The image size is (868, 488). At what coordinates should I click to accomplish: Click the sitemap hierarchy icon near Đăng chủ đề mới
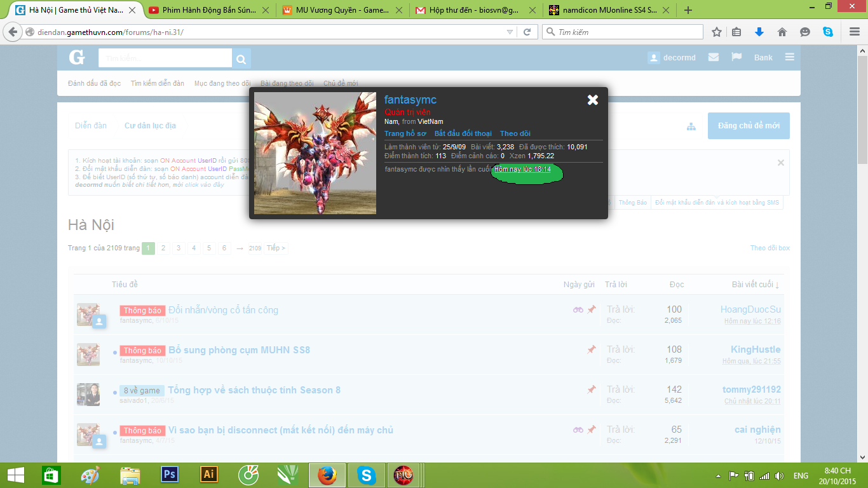coord(691,126)
